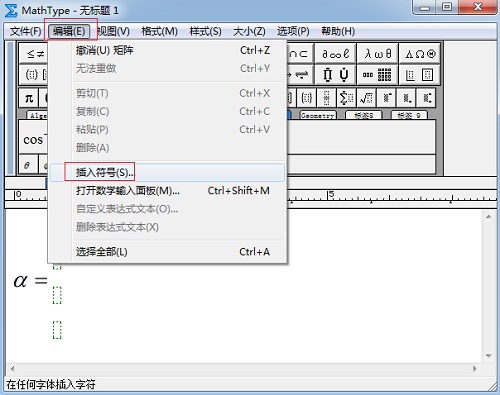
Task: Insert the fraction template from small bar
Action: tap(327, 98)
